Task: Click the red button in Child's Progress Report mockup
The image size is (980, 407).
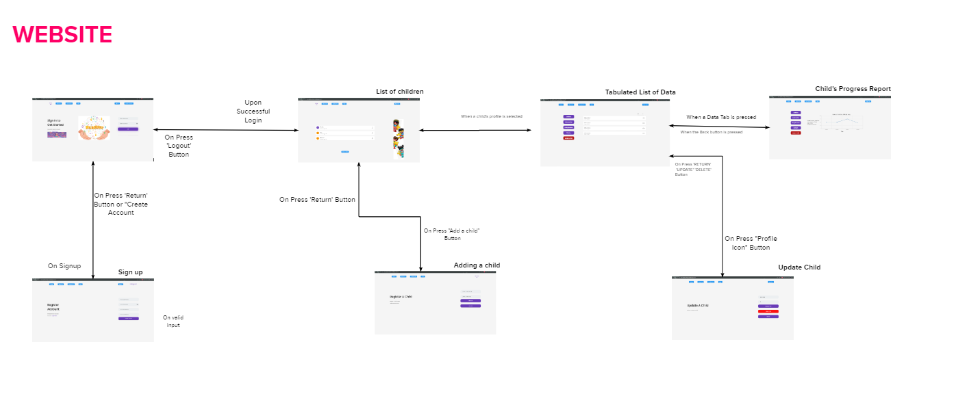Action: (x=796, y=133)
